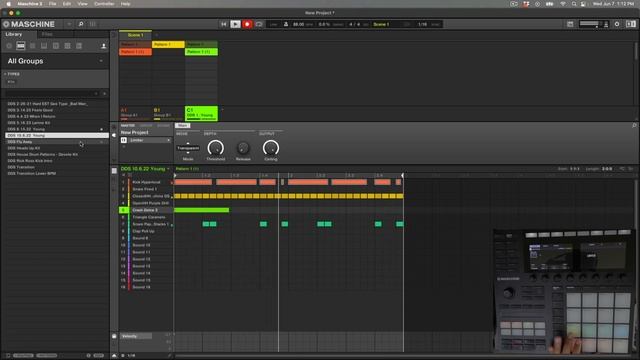
Task: Open the Velocity lane selector
Action: (136, 336)
